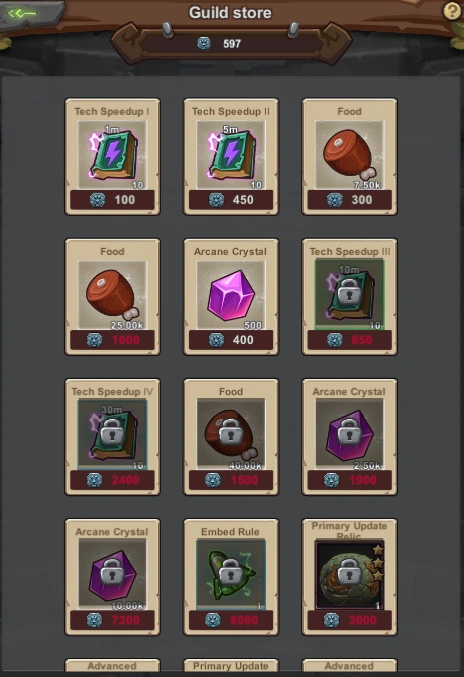Buy Food for 300 guild coins

[349, 200]
